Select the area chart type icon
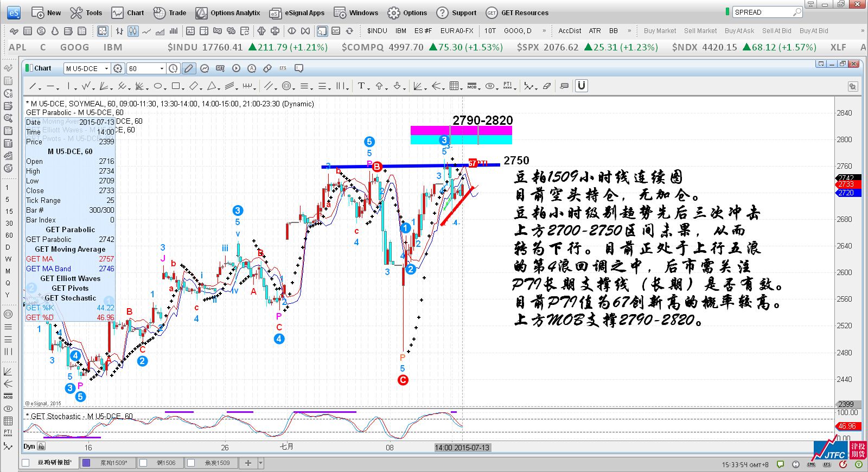 coord(160,31)
